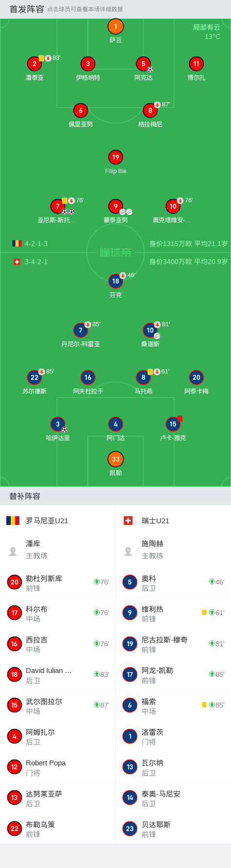Screen dimensions: 231x868
Task: View coach 施陶赫 profile
Action: 173,549
